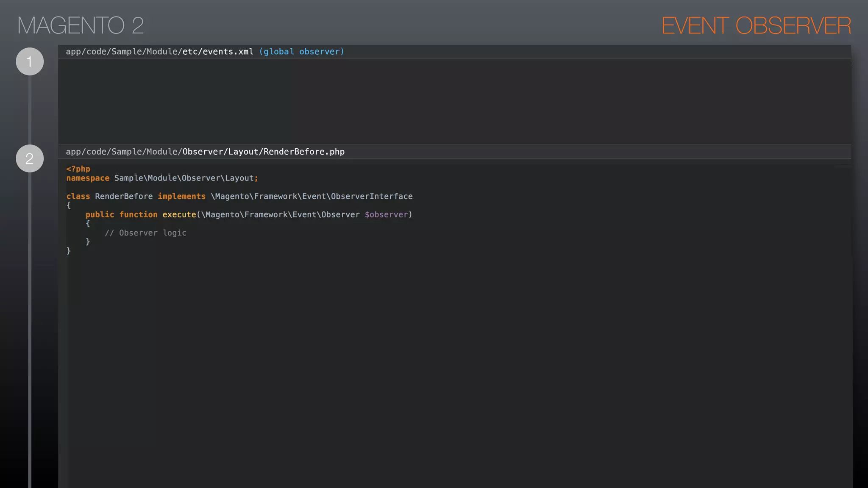Click the ObserverInterface class name
This screenshot has width=868, height=488.
point(372,196)
